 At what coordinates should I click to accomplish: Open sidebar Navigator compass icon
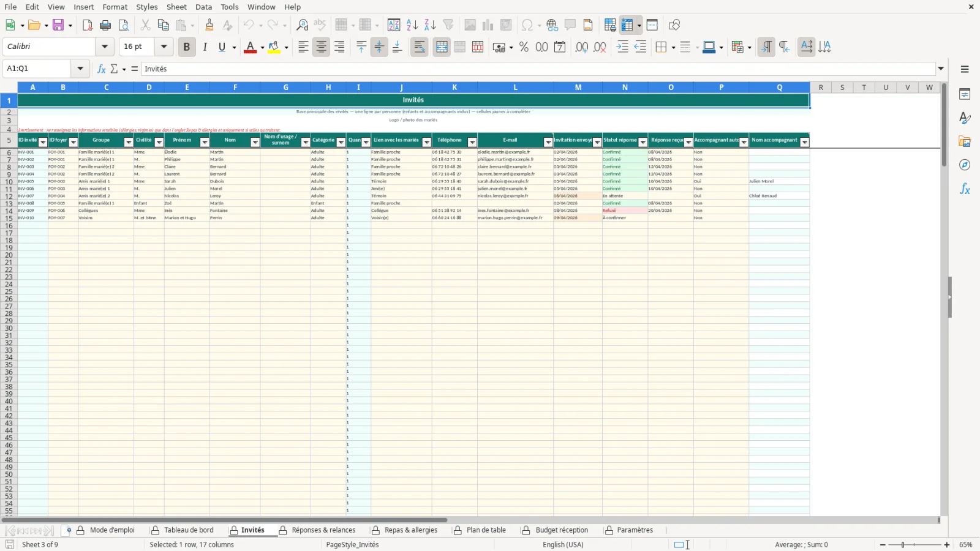pos(965,165)
